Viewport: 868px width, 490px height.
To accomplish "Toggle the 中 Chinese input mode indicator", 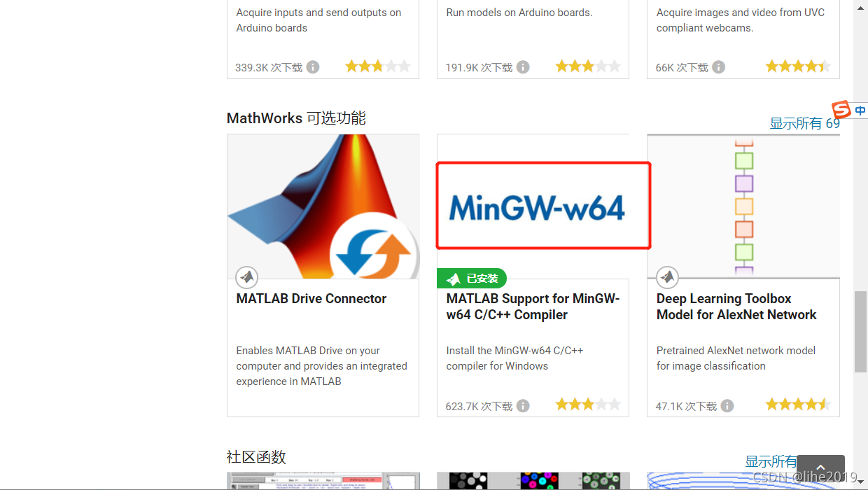I will point(860,111).
